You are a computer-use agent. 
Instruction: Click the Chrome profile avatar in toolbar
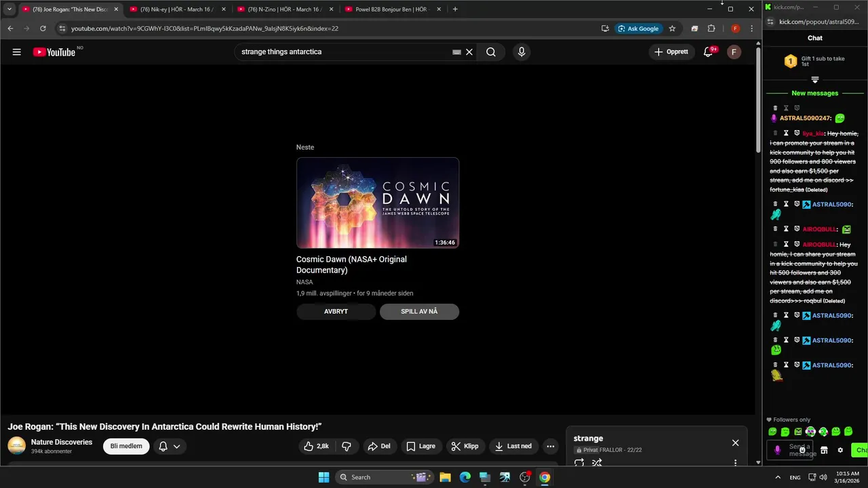(x=735, y=28)
